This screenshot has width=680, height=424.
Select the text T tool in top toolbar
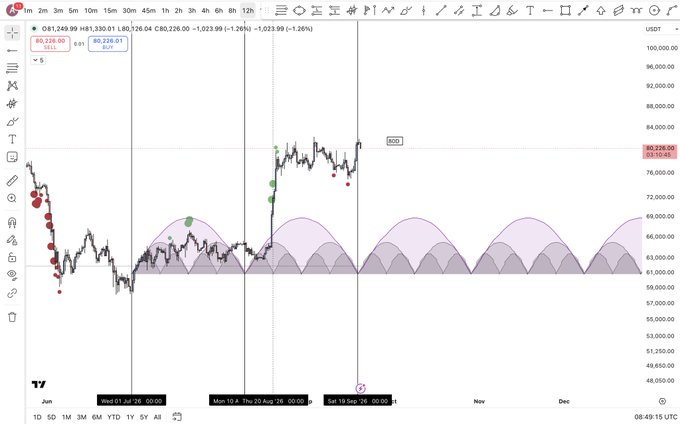(530, 10)
